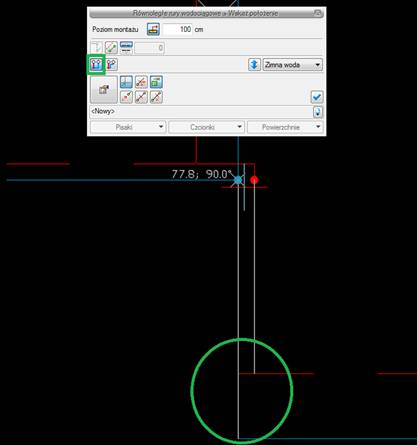The width and height of the screenshot is (417, 445).
Task: Expand the Pisaki dropdown
Action: [x=128, y=127]
